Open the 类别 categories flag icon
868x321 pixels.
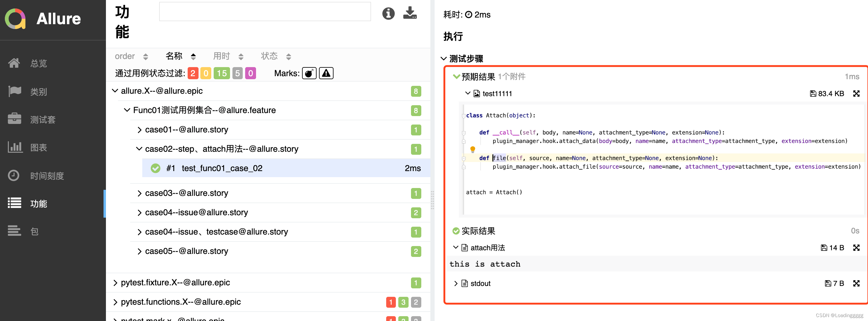14,91
